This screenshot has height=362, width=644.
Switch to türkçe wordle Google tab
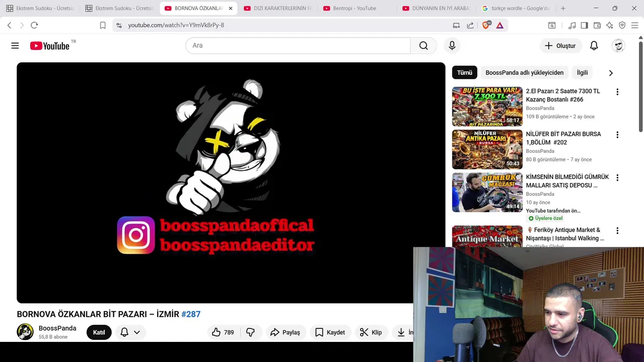coord(516,9)
